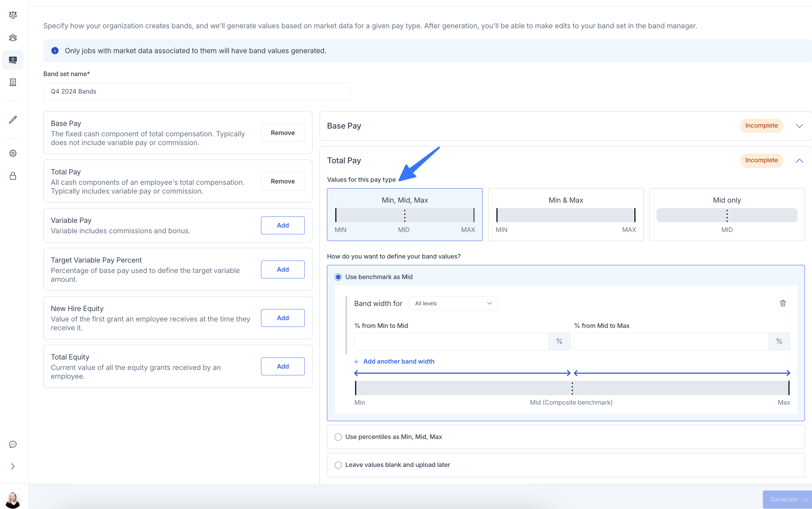Open the All levels dropdown

[453, 303]
